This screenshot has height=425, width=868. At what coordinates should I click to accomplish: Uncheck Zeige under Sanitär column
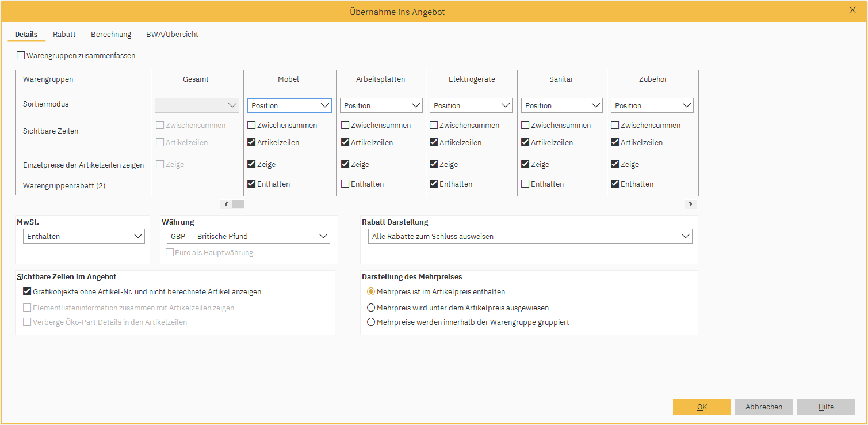point(525,164)
